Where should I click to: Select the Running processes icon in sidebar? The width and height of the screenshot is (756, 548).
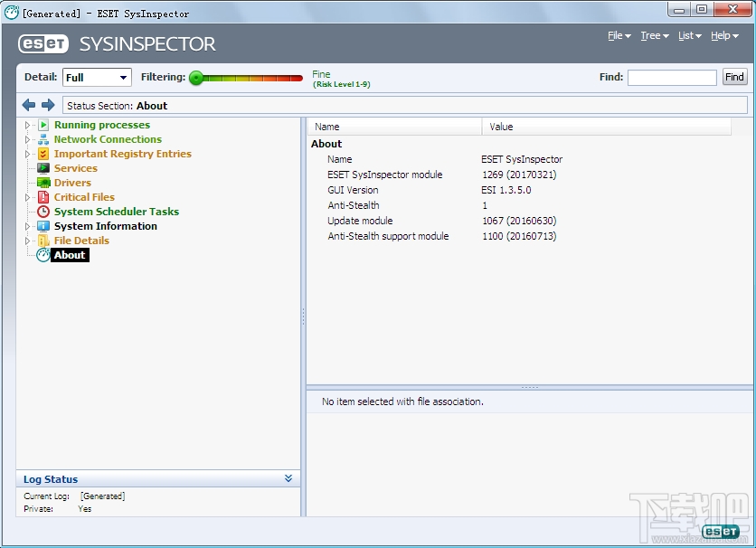point(43,124)
